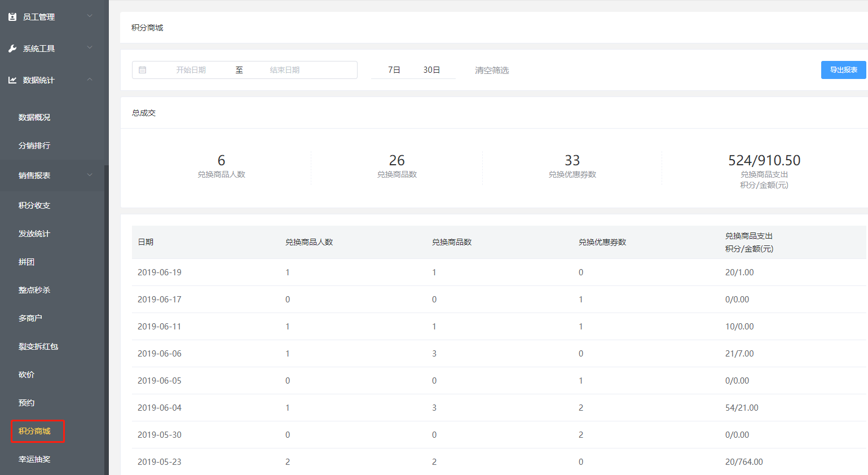Select the 30日 quick date filter
The height and width of the screenshot is (475, 868).
[431, 70]
